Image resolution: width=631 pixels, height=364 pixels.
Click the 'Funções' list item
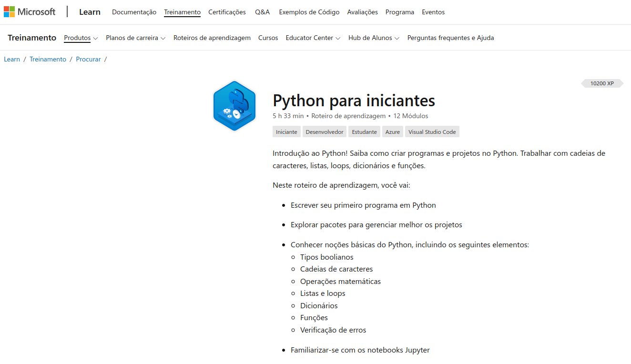point(314,318)
